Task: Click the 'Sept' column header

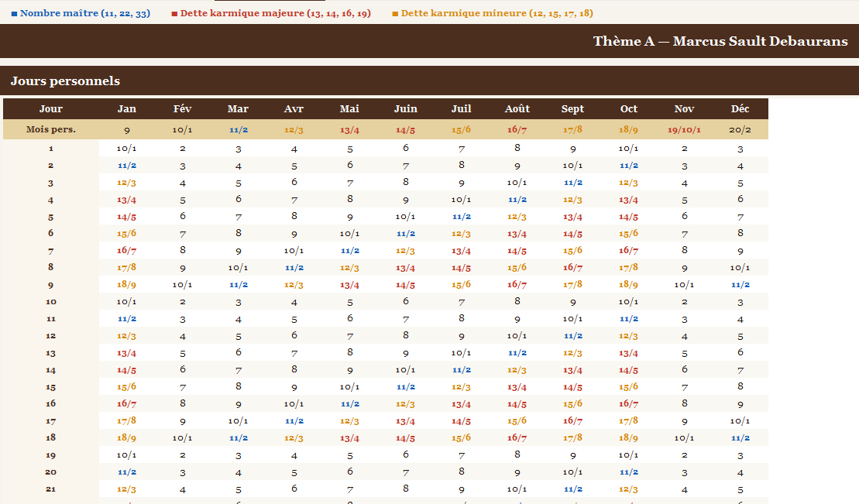Action: pos(572,109)
